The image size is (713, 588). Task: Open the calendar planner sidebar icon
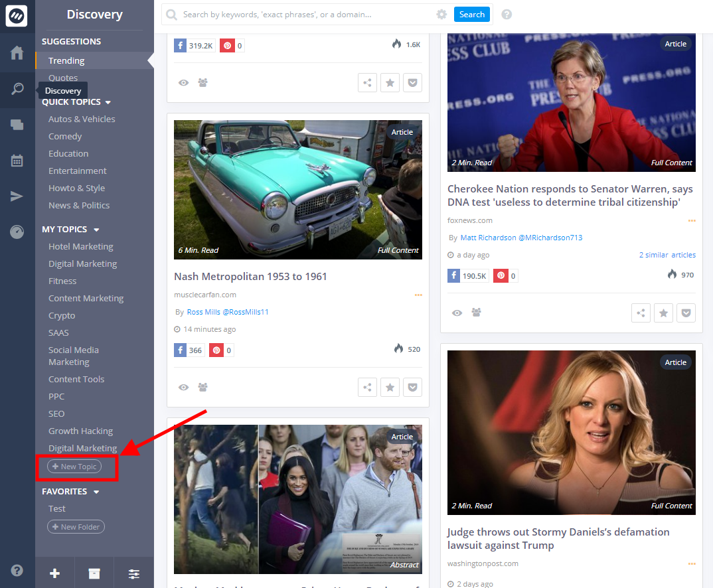click(x=17, y=161)
